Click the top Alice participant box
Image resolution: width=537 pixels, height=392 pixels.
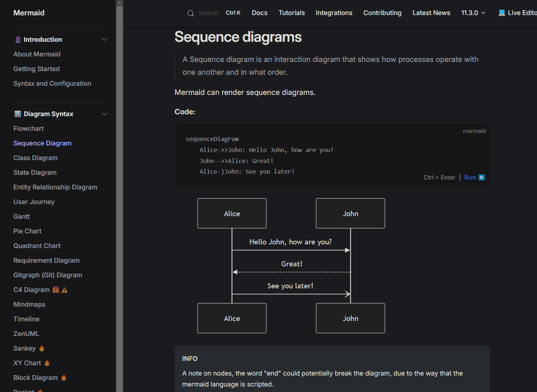click(232, 213)
